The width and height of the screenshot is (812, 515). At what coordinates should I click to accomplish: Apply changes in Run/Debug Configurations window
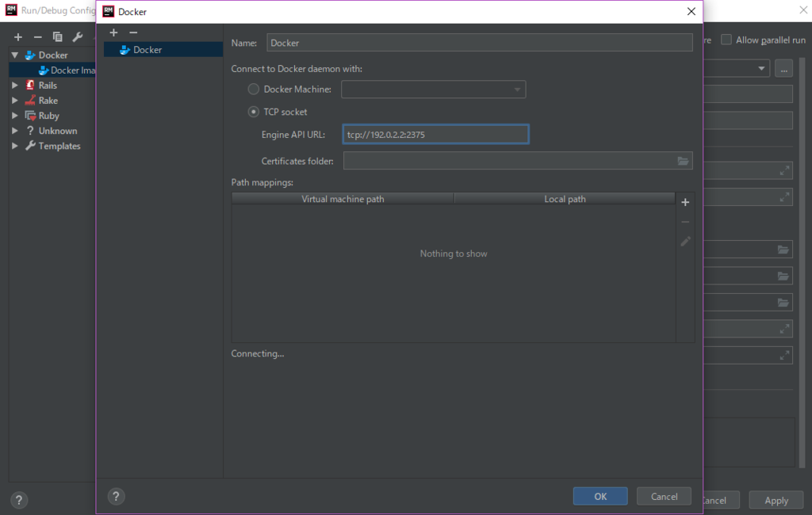click(x=776, y=501)
